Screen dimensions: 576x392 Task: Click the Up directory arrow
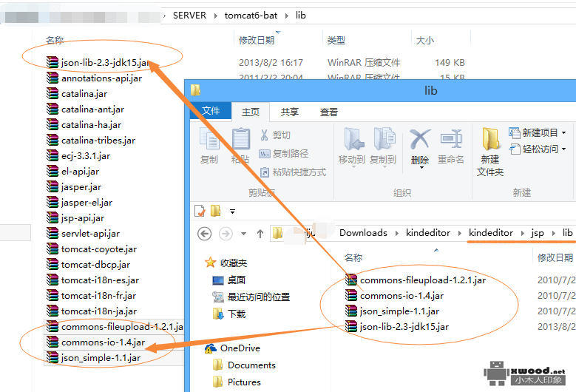coord(260,233)
